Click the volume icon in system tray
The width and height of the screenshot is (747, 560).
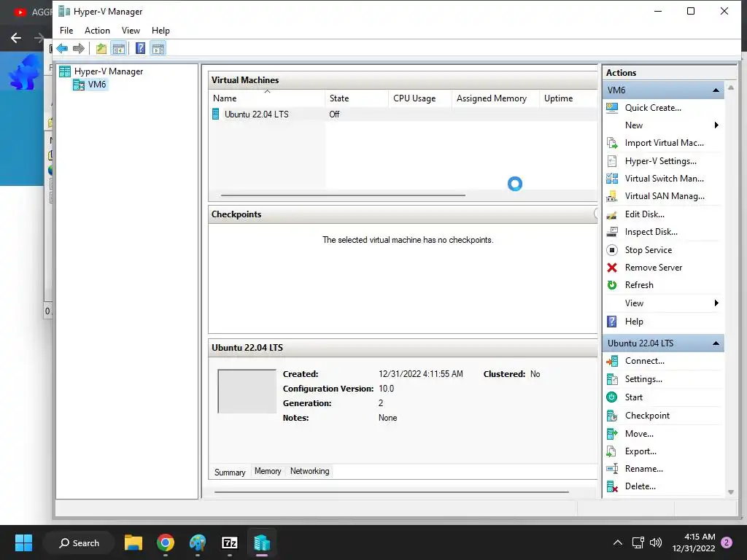pyautogui.click(x=656, y=542)
